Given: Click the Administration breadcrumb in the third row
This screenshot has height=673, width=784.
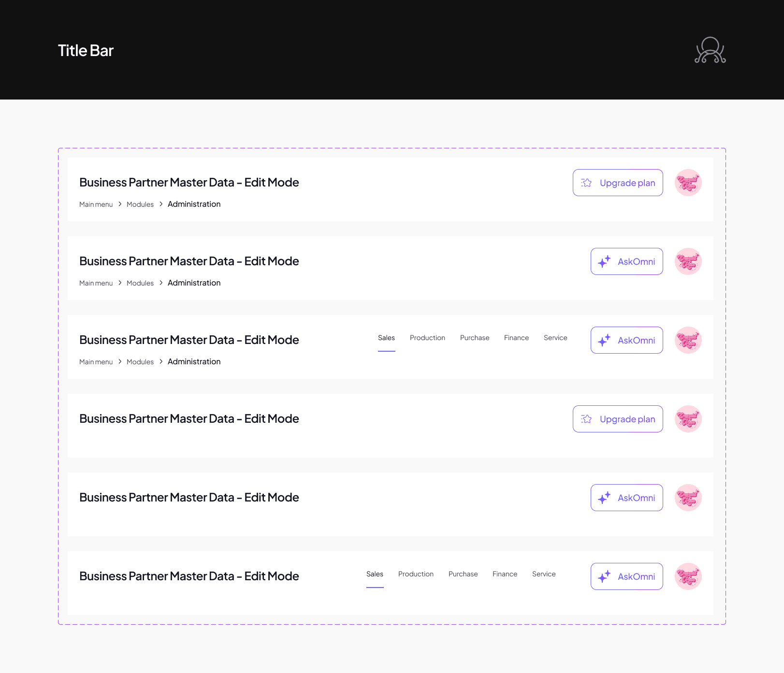Looking at the screenshot, I should 194,361.
